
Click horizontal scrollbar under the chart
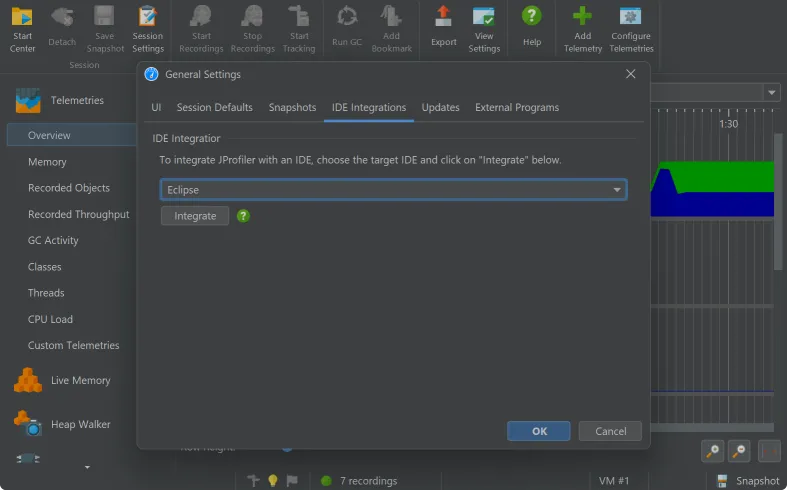pyautogui.click(x=712, y=427)
